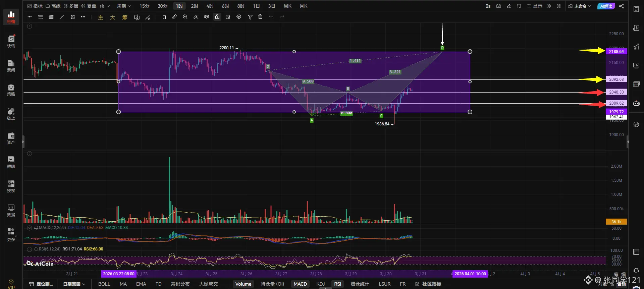The image size is (644, 289).
Task: Select the ruler measure tool
Action: 174,17
